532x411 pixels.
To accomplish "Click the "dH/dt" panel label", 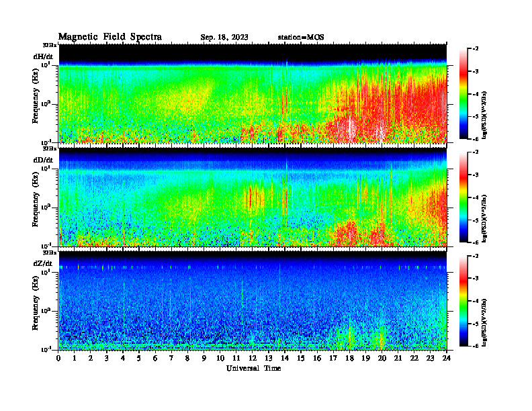I will pos(43,56).
